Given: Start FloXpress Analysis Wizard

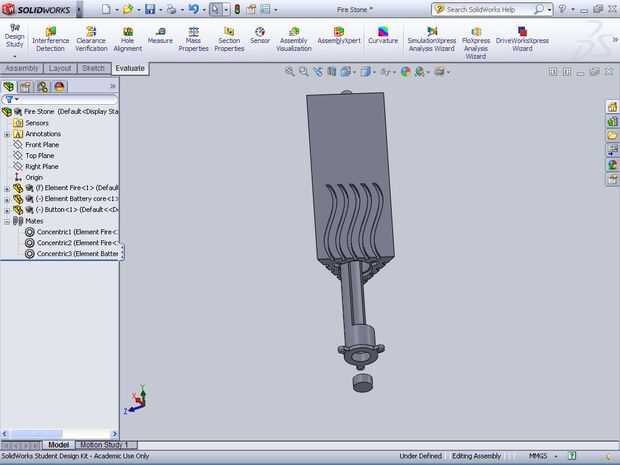Looking at the screenshot, I should pos(476,42).
